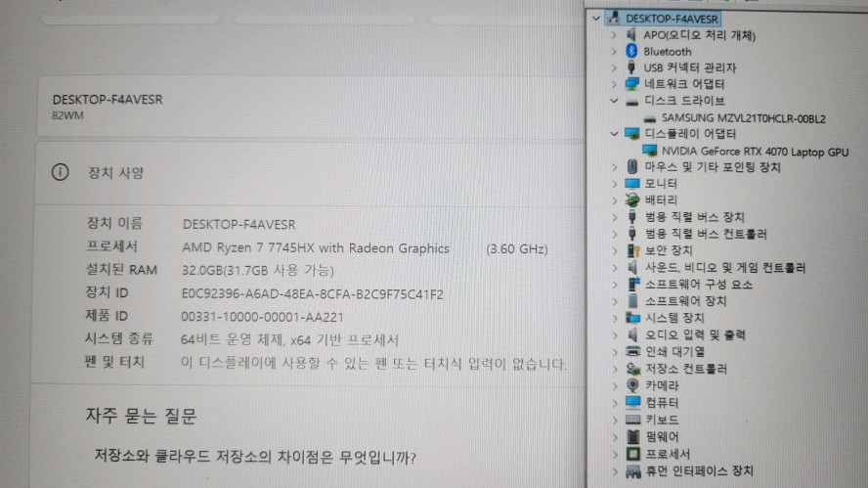
Task: Click the (3.60 GHz) clock speed text
Action: [516, 249]
